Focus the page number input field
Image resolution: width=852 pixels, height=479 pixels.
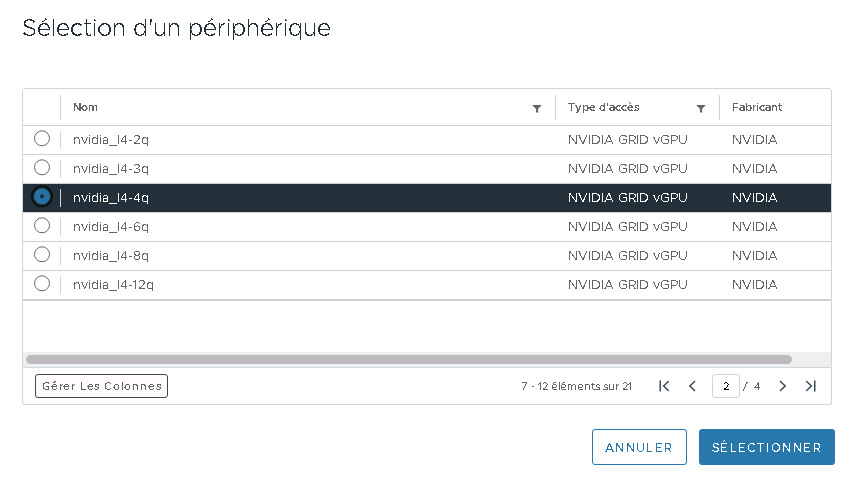(726, 386)
